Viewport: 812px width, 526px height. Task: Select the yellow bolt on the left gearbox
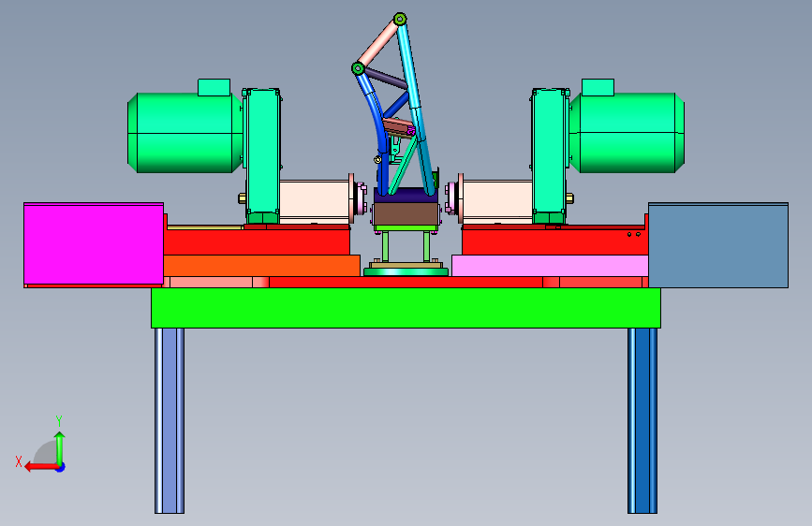242,198
